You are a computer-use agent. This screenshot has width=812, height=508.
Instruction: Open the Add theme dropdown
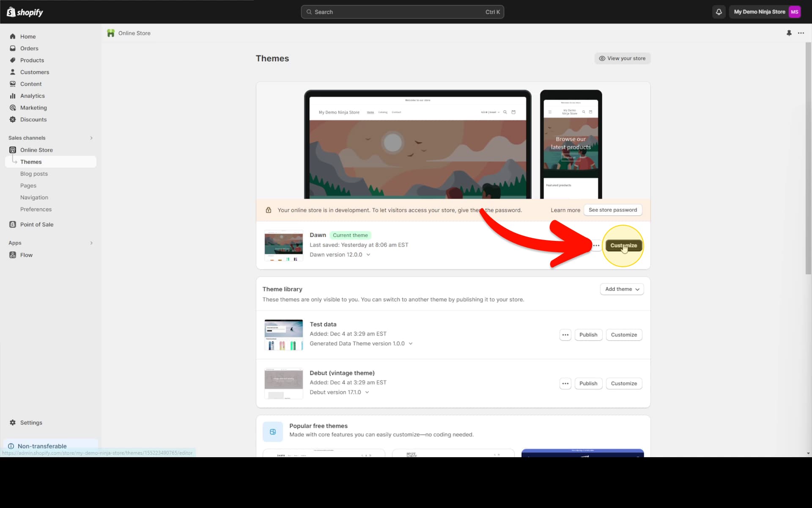pyautogui.click(x=622, y=289)
